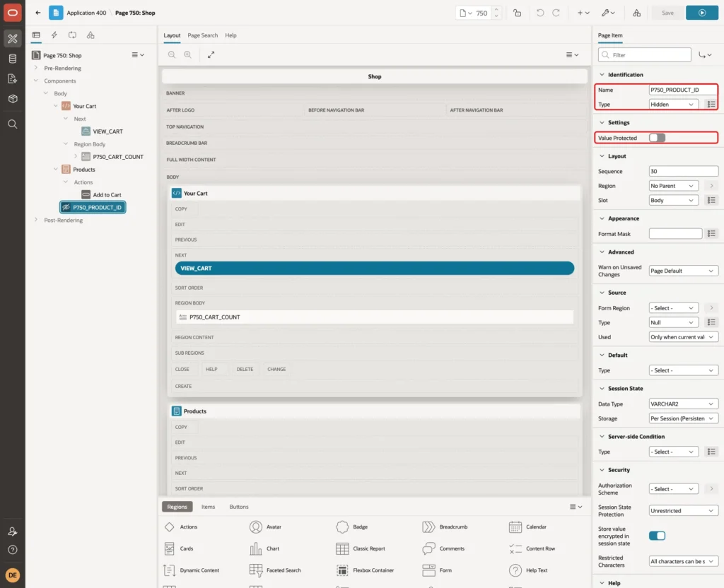Viewport: 724px width, 588px height.
Task: Click the layout zoom-in magnifier
Action: 187,54
